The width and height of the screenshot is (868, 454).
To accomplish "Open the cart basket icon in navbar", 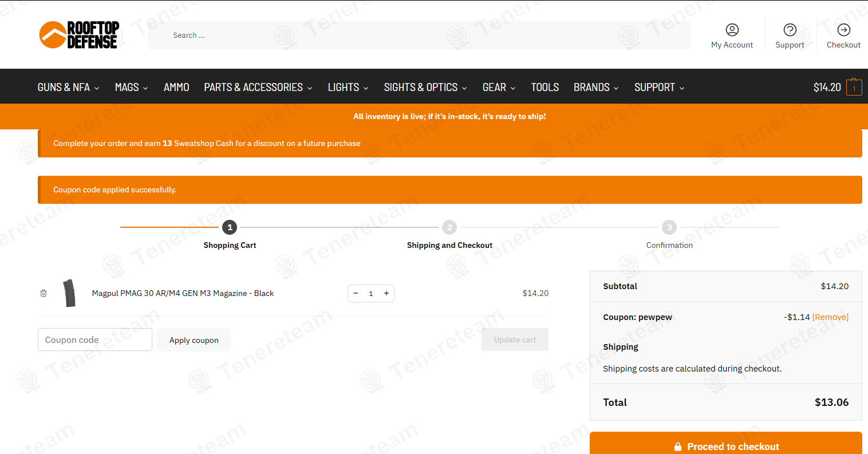I will click(854, 88).
